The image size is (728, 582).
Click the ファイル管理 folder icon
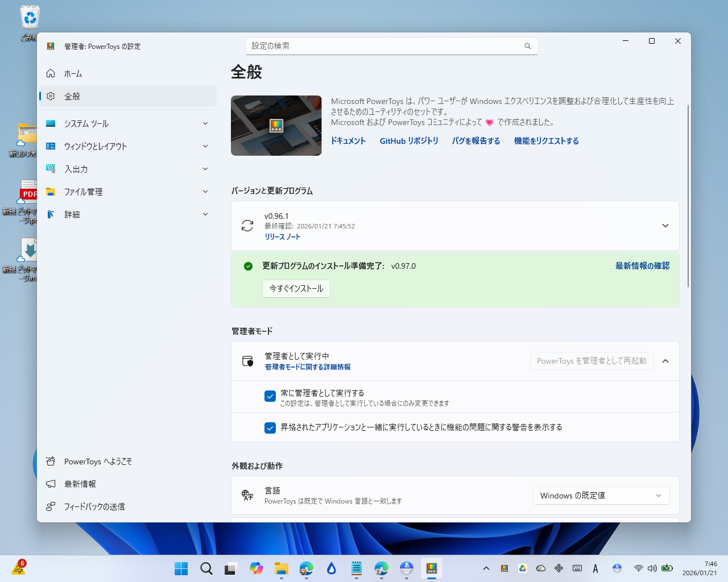pos(51,192)
